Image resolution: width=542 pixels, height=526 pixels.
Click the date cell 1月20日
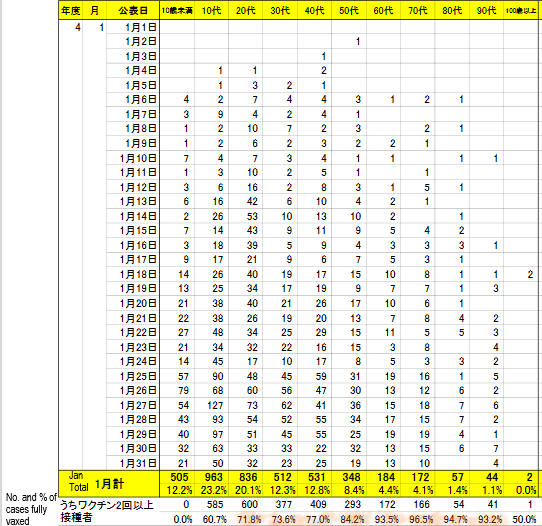click(133, 303)
